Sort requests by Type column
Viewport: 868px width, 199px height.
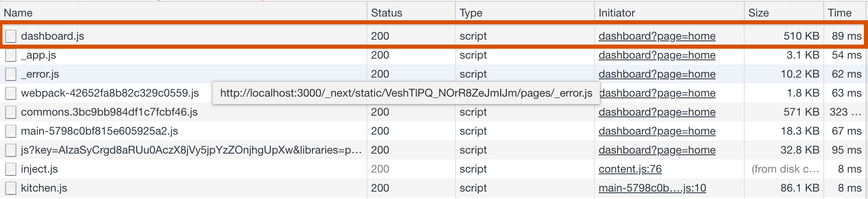pos(471,13)
